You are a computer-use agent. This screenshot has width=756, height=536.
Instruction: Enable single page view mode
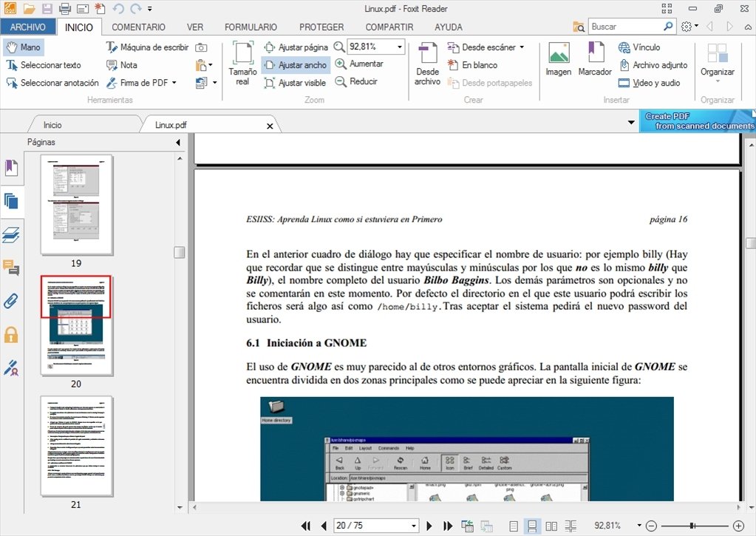pos(514,526)
